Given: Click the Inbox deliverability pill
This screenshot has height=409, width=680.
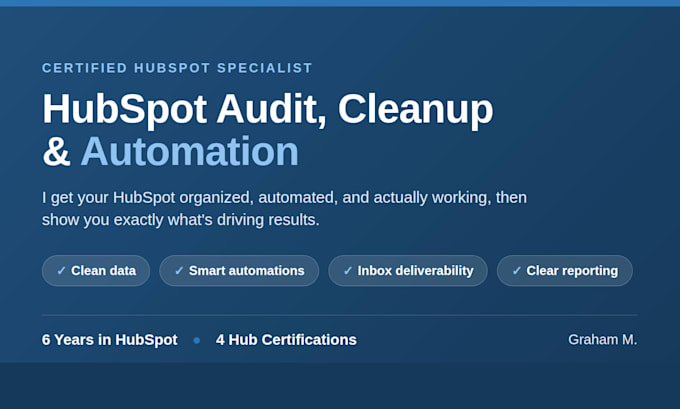Looking at the screenshot, I should (408, 271).
